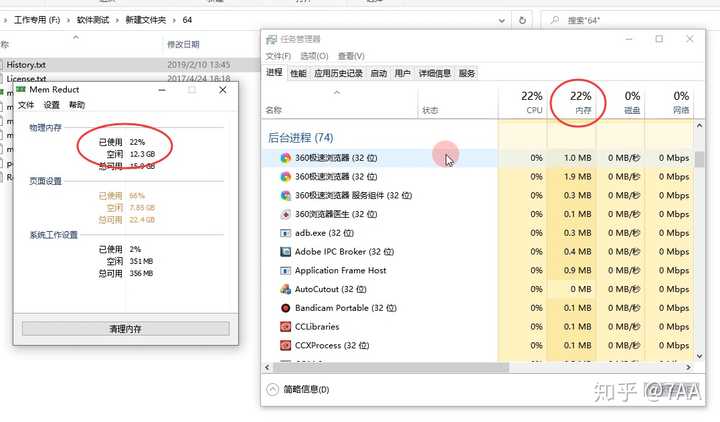The image size is (720, 422).
Task: Open the 帮助 menu in Mem Reduct
Action: pyautogui.click(x=77, y=105)
